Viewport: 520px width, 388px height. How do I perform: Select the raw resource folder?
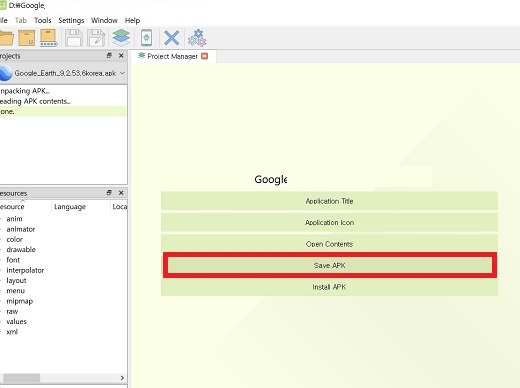pos(12,311)
